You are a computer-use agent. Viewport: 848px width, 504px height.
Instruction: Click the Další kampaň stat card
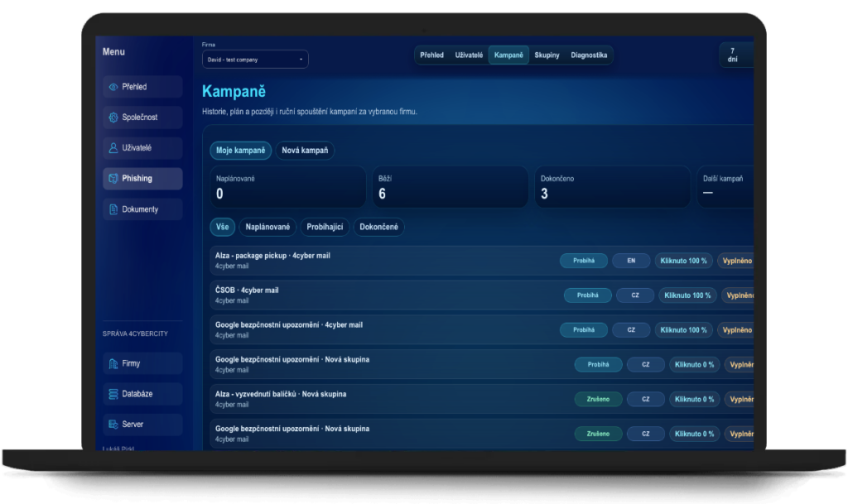click(725, 187)
